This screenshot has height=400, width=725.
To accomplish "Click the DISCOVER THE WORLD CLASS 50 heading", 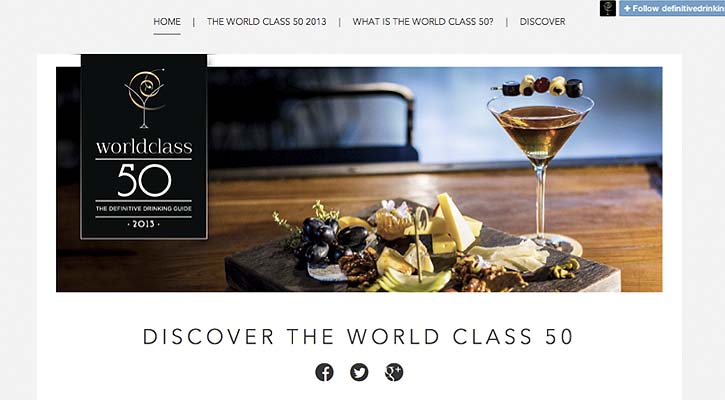I will coord(358,337).
